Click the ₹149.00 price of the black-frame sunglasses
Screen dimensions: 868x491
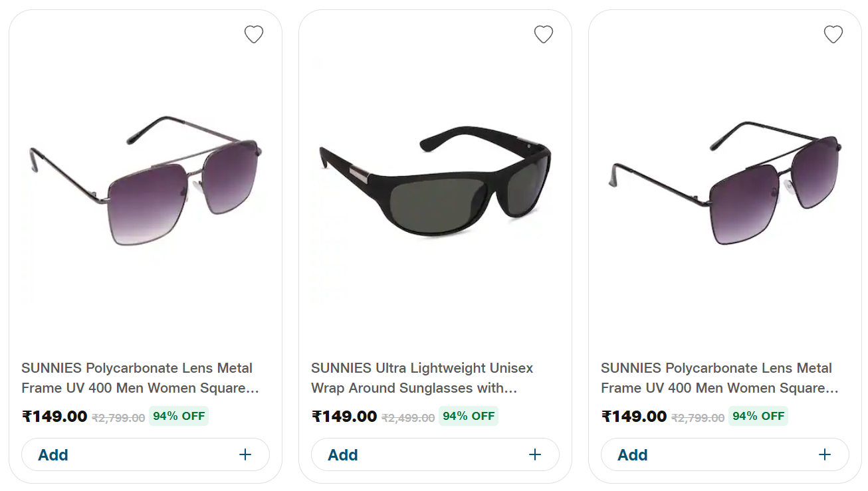pyautogui.click(x=634, y=417)
